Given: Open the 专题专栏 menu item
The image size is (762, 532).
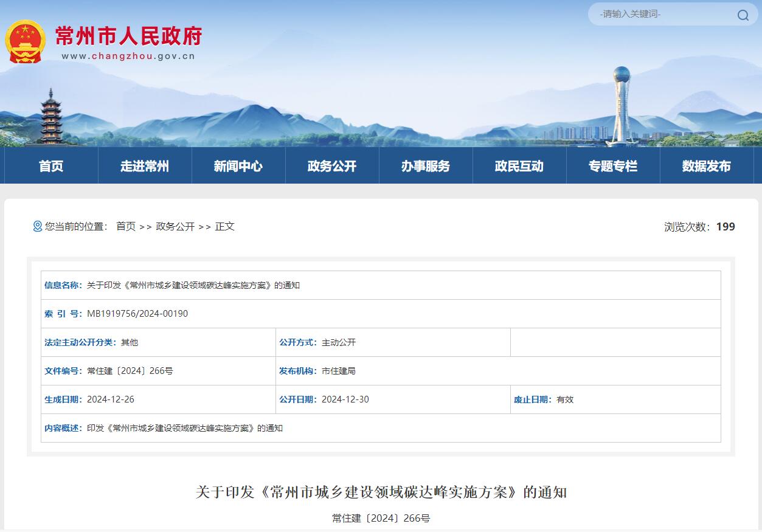Looking at the screenshot, I should click(613, 166).
